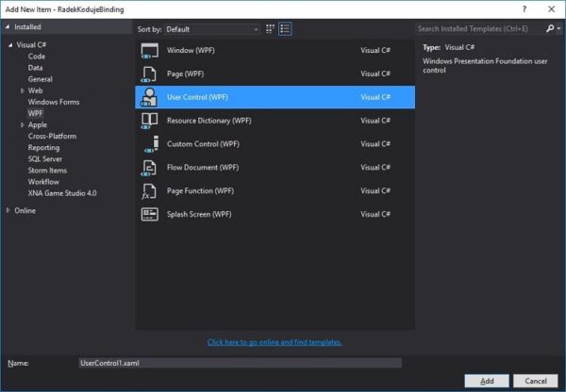Select the Page (WPF) template icon

tap(150, 73)
